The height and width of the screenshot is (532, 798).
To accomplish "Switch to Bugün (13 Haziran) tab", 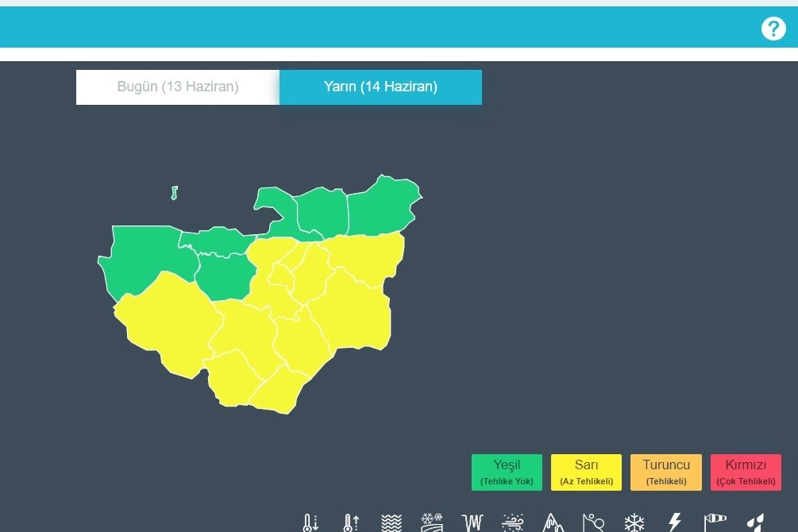I will 178,87.
